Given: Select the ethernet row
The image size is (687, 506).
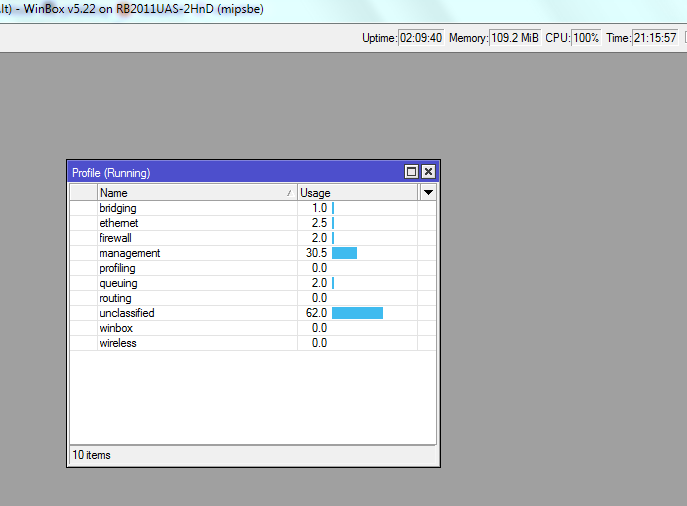Looking at the screenshot, I should [x=253, y=223].
